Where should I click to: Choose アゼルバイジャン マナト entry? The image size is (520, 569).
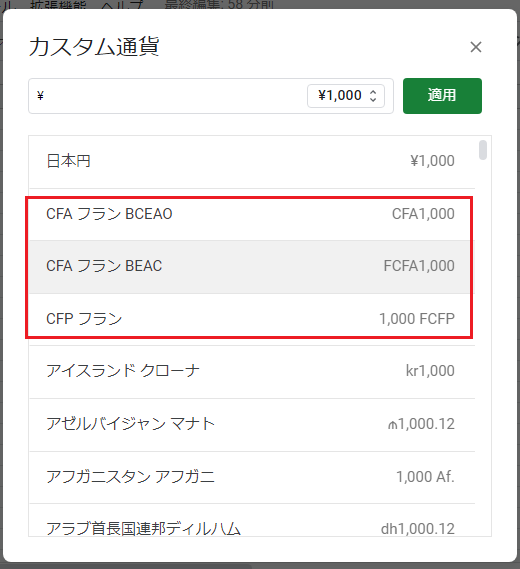pyautogui.click(x=252, y=425)
